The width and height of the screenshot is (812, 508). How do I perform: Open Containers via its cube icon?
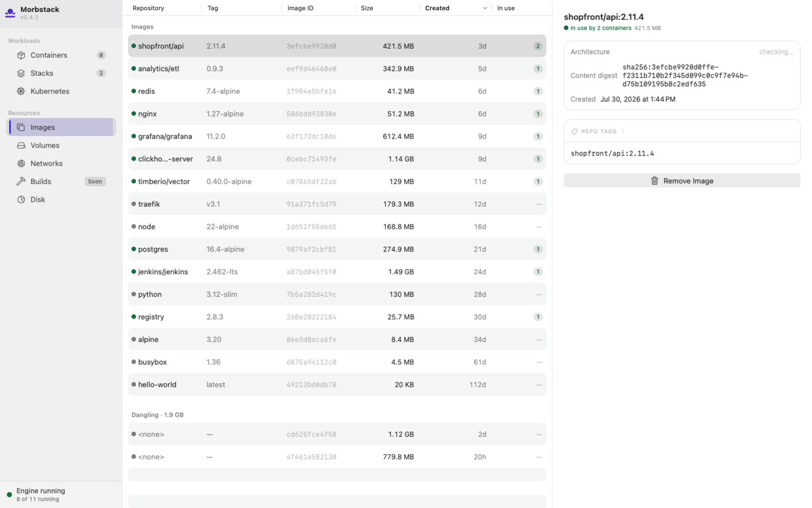[21, 55]
